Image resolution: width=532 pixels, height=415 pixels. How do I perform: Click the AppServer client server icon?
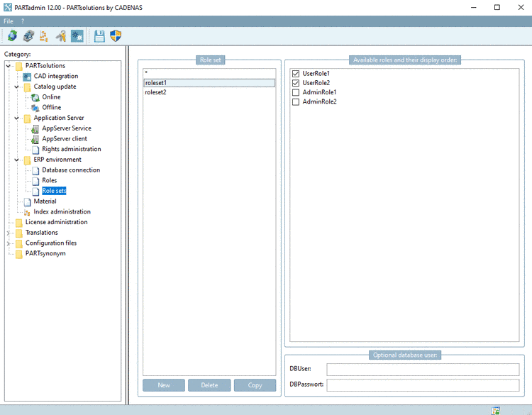[x=35, y=139]
